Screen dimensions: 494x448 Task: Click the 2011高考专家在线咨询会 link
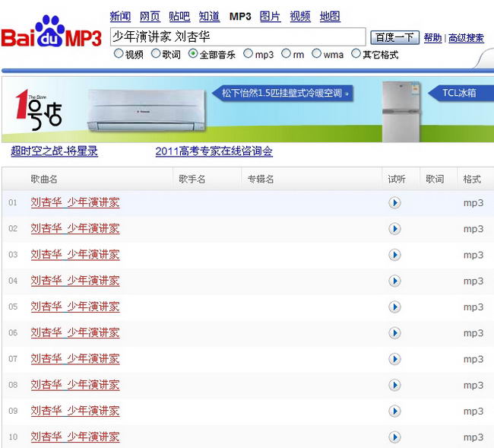(x=214, y=151)
